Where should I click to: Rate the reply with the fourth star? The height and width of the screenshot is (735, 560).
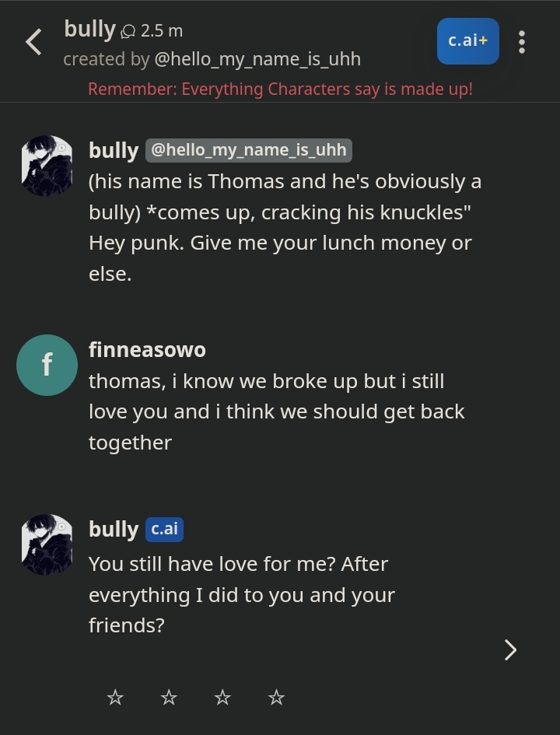(x=276, y=698)
